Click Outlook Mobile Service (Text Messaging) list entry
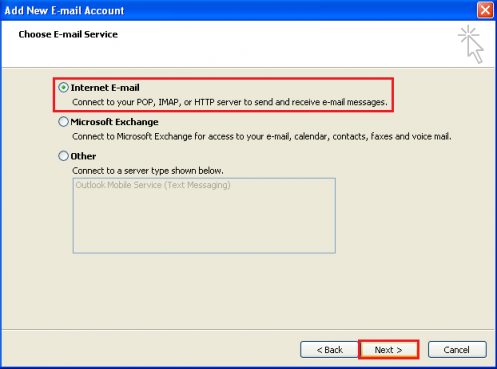 153,185
